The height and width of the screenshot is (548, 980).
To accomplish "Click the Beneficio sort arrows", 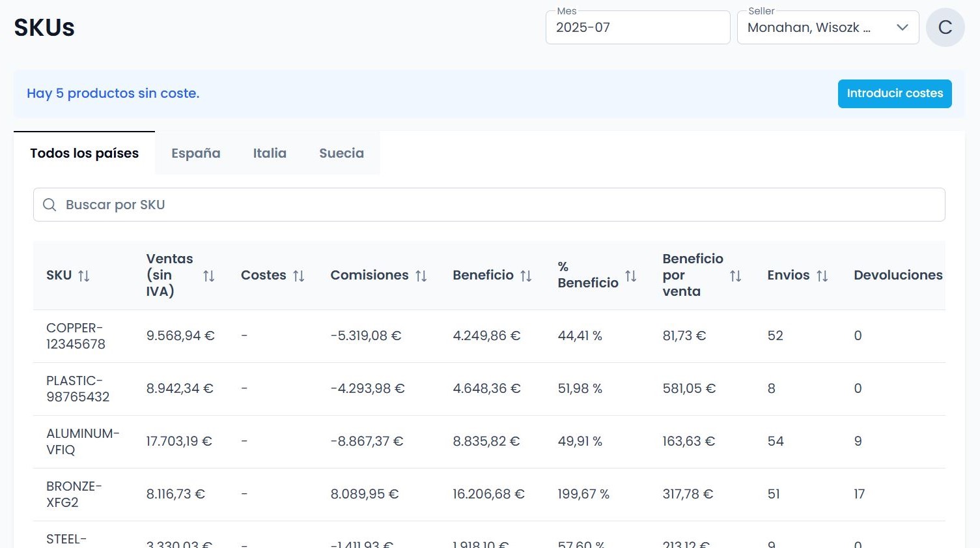I will [x=526, y=276].
